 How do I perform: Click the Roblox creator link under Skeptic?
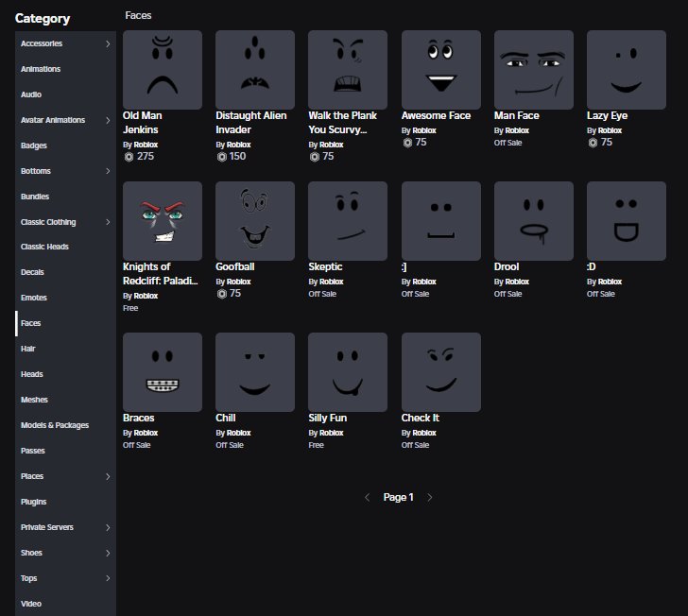[332, 282]
